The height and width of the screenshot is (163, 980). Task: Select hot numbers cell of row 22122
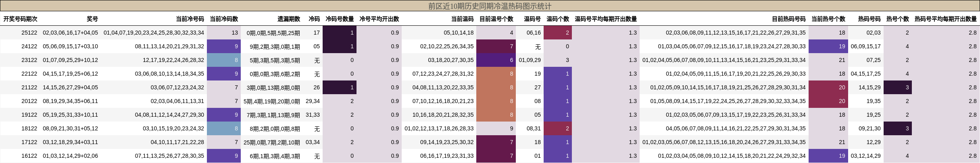(736, 74)
